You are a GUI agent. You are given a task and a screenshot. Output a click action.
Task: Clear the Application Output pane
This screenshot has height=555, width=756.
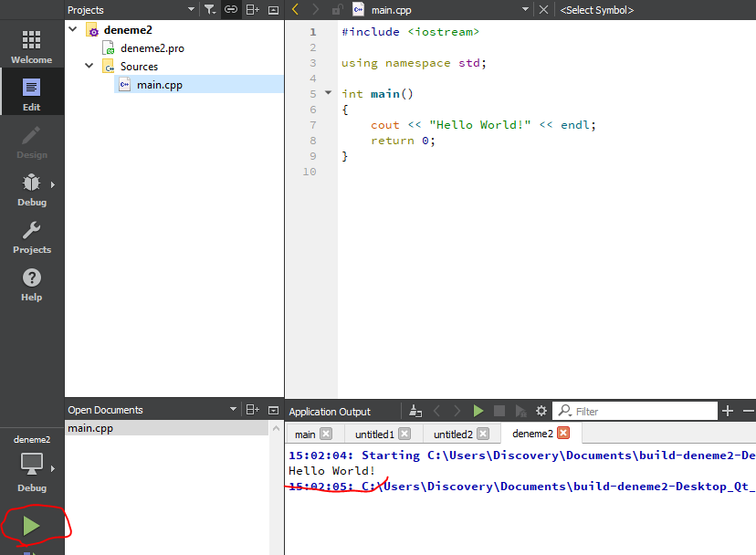click(x=415, y=412)
